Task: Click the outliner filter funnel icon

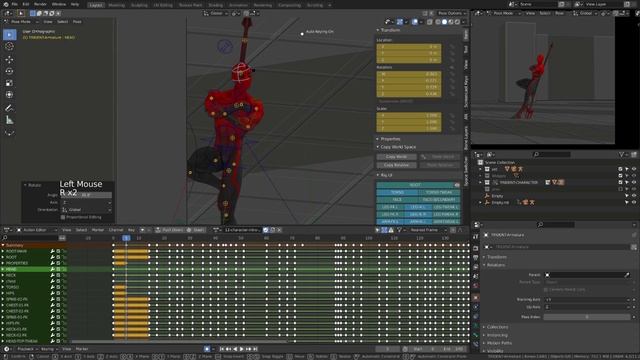Action: pyautogui.click(x=621, y=154)
